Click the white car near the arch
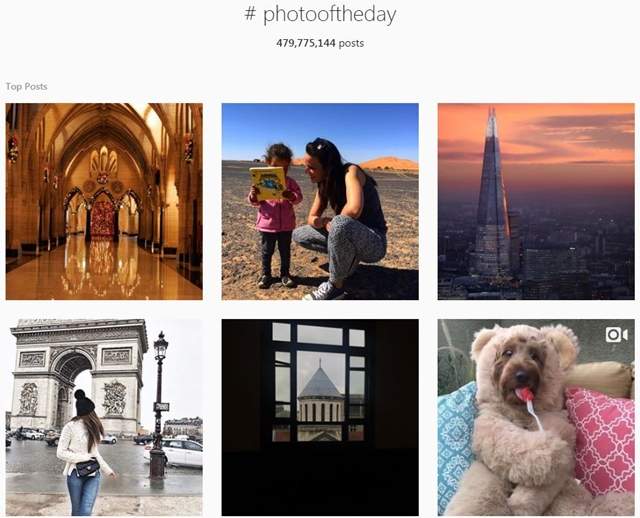The height and width of the screenshot is (518, 640). 174,452
